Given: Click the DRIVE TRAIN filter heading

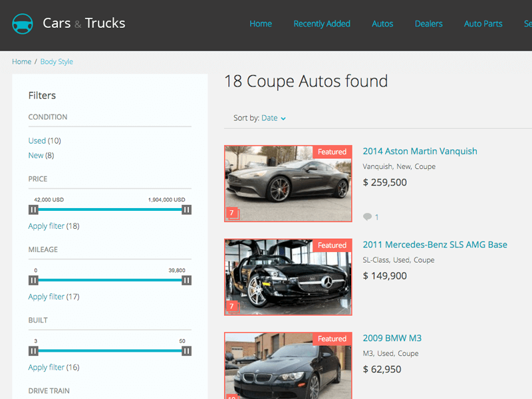Looking at the screenshot, I should [49, 391].
